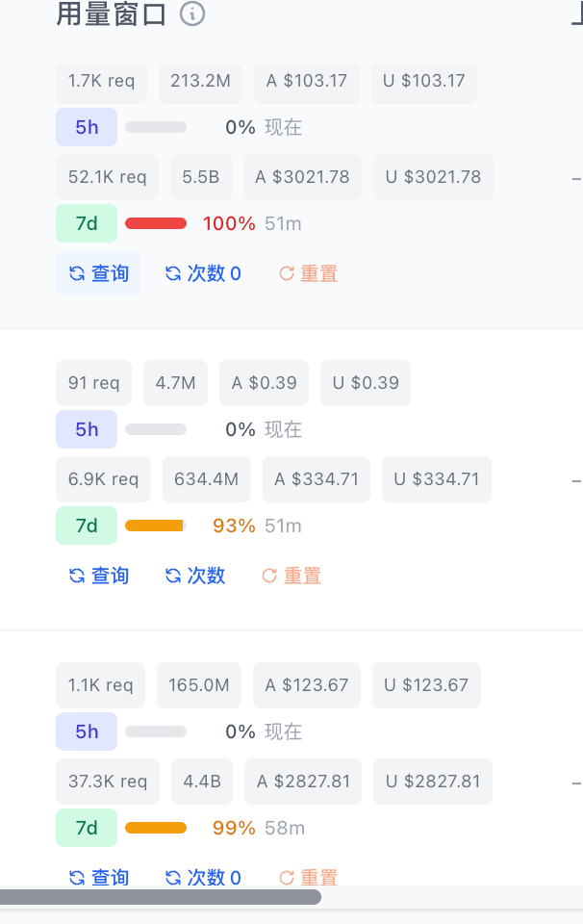Click the horizontal scrollbar thumb at the bottom
Viewport: 583px width, 924px height.
tap(160, 897)
